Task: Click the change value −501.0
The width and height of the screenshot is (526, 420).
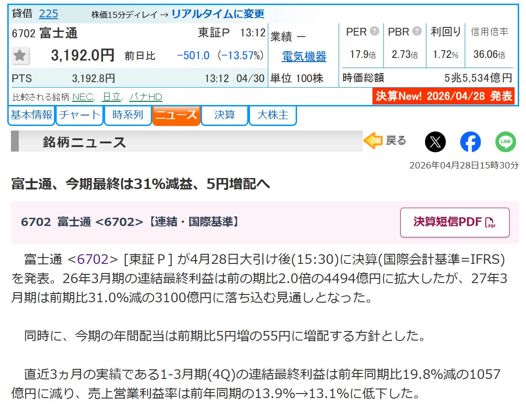Action: click(x=193, y=56)
